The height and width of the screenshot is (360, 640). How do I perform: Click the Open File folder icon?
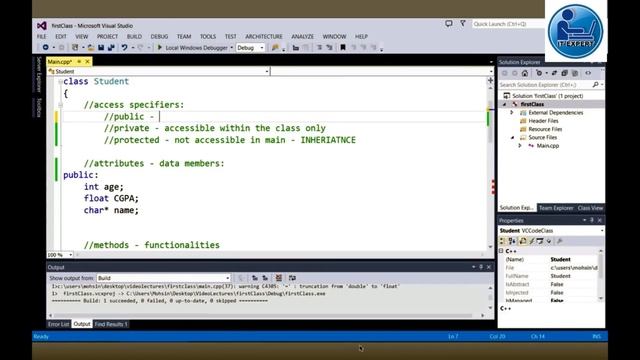tap(91, 48)
